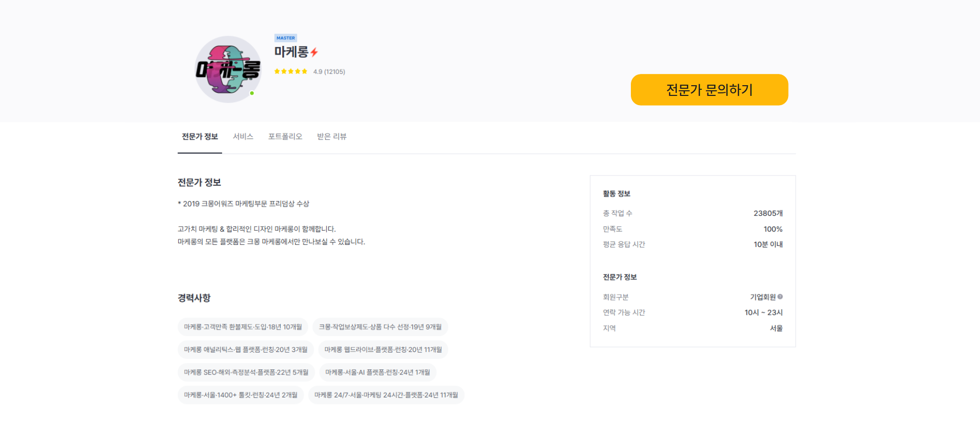The height and width of the screenshot is (428, 980).
Task: Click the 서울 AI 플랫폼 런칭 tag
Action: 378,372
